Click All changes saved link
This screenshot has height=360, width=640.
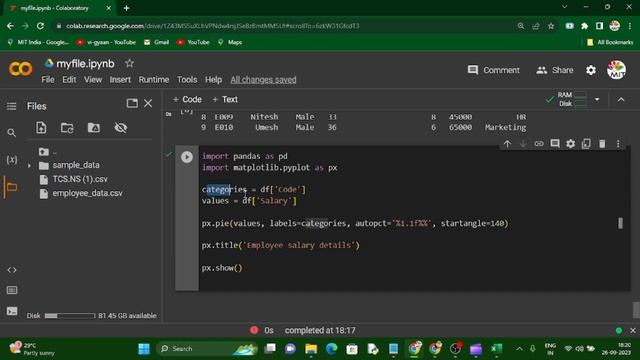[x=263, y=80]
